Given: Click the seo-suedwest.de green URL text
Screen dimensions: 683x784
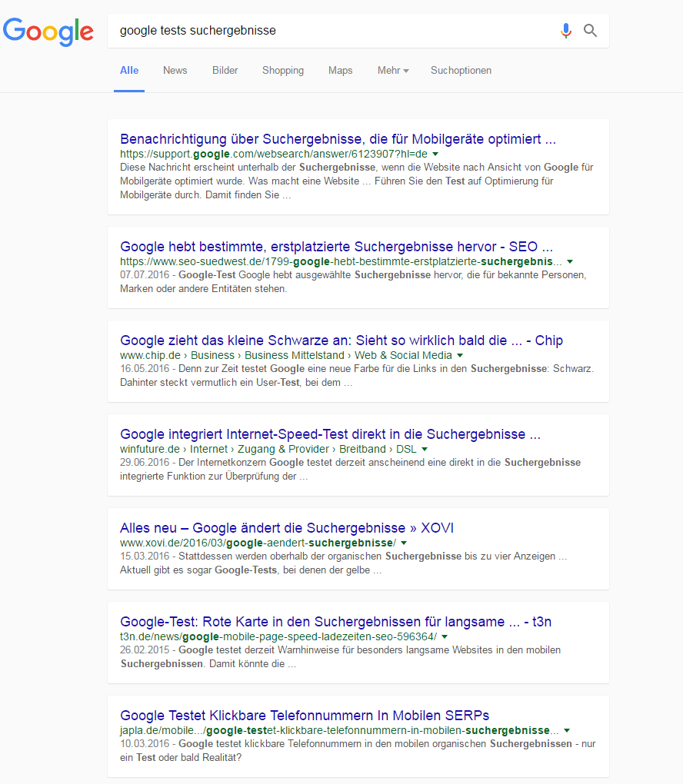Looking at the screenshot, I should pos(341,261).
